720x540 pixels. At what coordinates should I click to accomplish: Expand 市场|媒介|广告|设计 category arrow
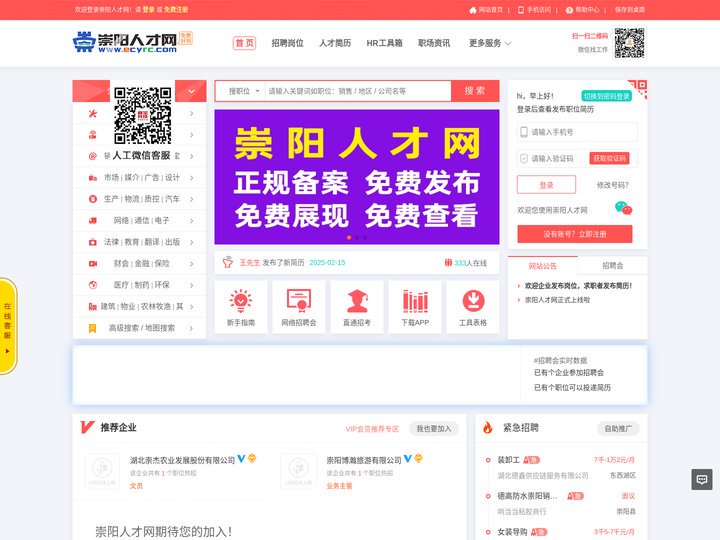191,178
